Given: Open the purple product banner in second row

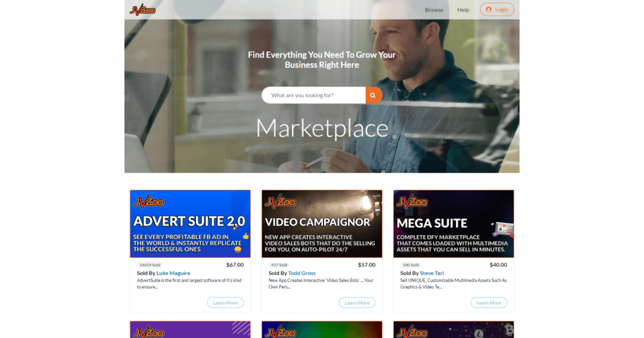Looking at the screenshot, I should [190, 330].
